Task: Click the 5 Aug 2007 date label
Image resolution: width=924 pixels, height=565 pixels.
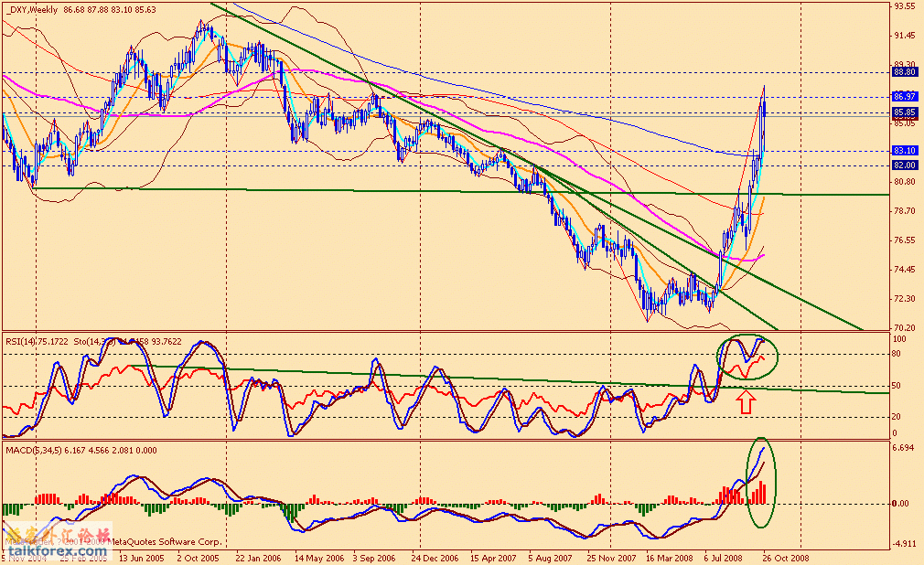Action: [550, 558]
